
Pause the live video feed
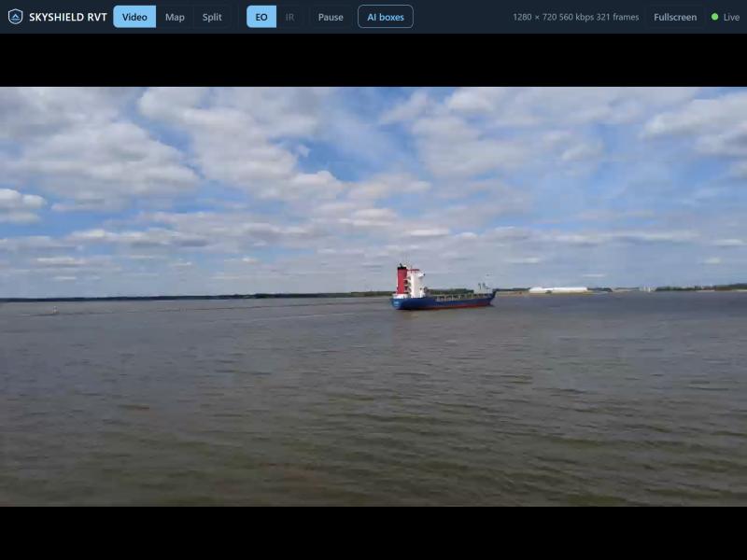click(x=331, y=17)
